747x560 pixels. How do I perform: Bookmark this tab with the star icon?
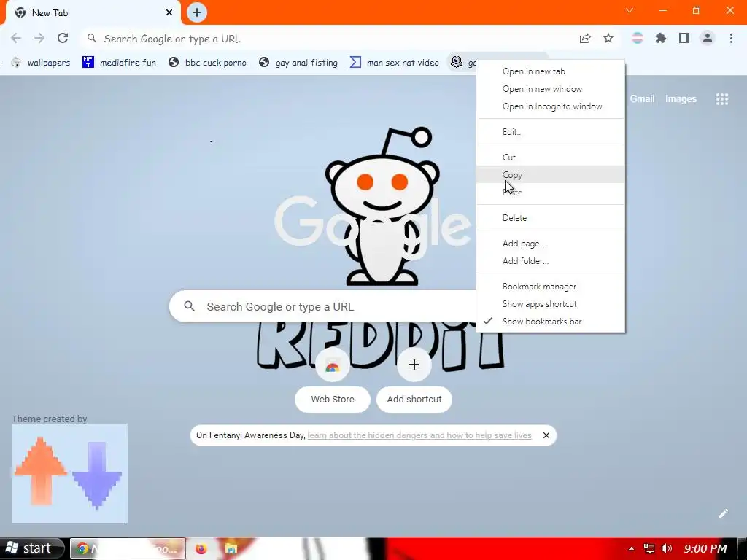pos(608,39)
